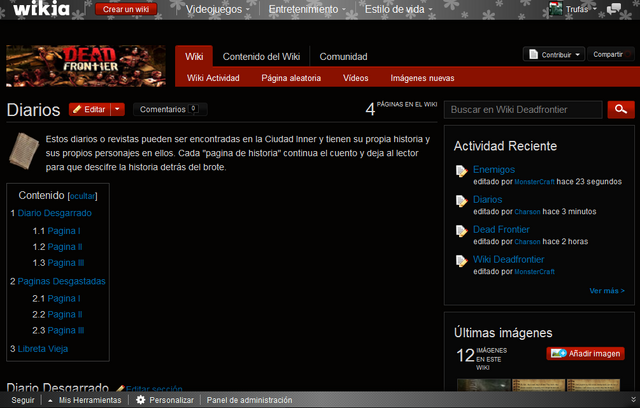Open the Trufas user menu
The height and width of the screenshot is (408, 640).
[580, 9]
